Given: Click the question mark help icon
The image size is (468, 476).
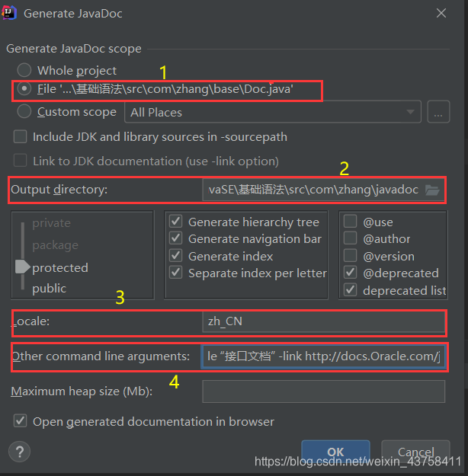Looking at the screenshot, I should 20,452.
